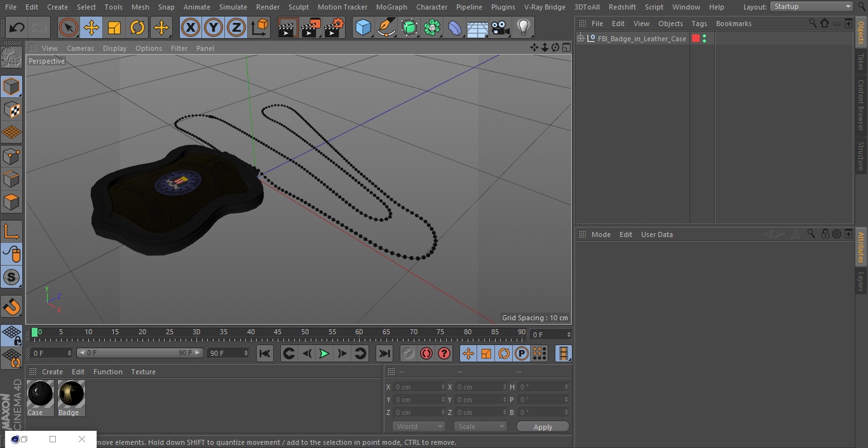This screenshot has width=868, height=448.
Task: Add a Light object
Action: pos(523,27)
